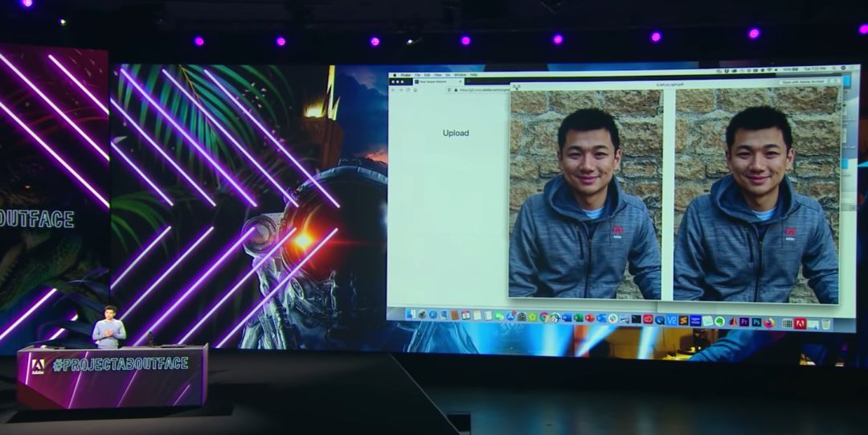Open Calendar from the Dock
Viewport: 868px width, 435px height.
click(466, 315)
